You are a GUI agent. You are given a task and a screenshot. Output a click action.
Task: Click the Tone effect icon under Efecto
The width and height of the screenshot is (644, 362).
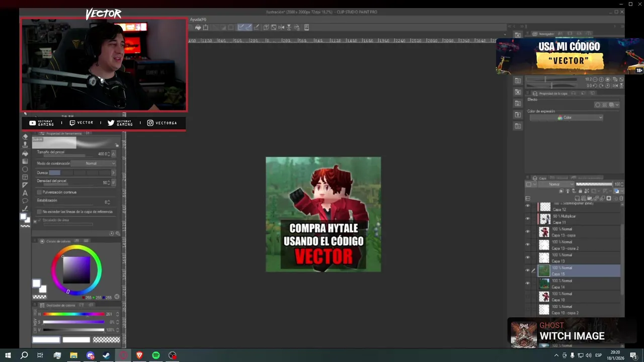(x=604, y=105)
